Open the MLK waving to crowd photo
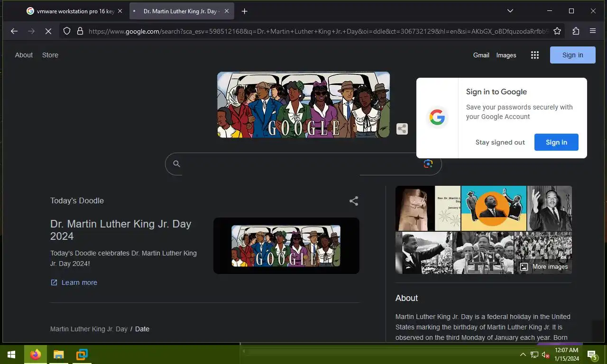This screenshot has width=607, height=364. coord(423,253)
